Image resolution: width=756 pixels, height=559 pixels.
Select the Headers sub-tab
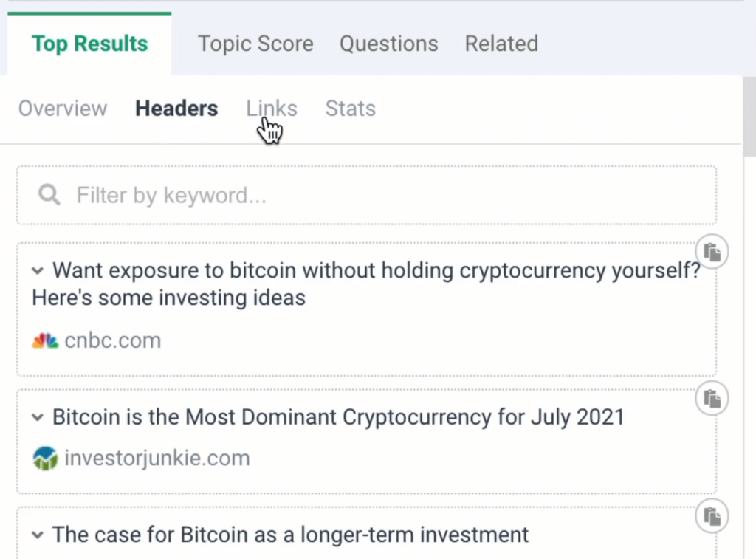click(176, 109)
